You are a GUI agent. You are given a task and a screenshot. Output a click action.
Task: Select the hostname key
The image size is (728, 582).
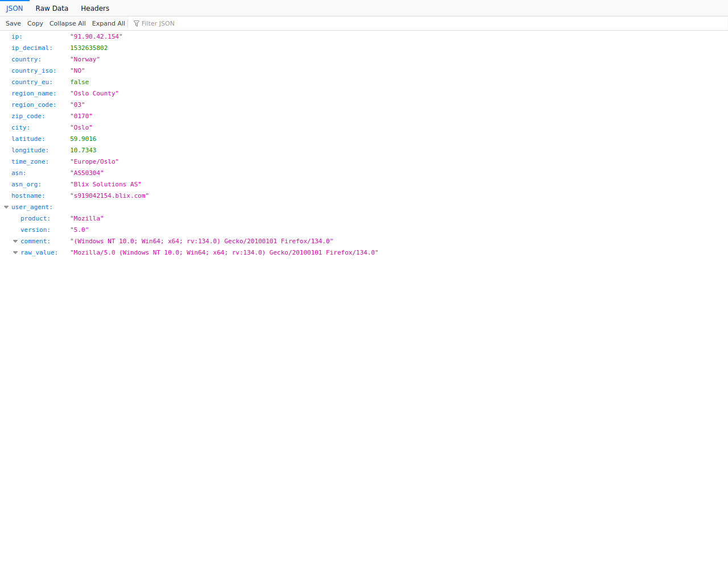tap(28, 196)
